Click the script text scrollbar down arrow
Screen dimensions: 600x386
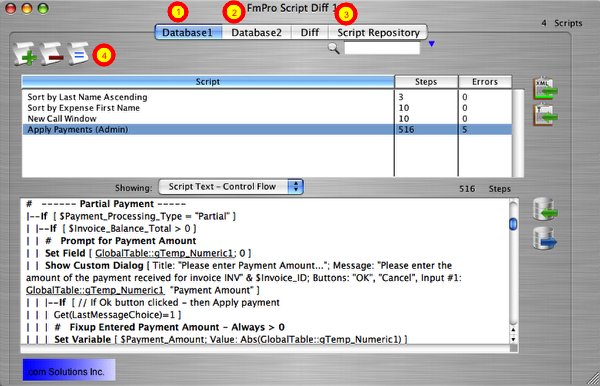pyautogui.click(x=513, y=339)
